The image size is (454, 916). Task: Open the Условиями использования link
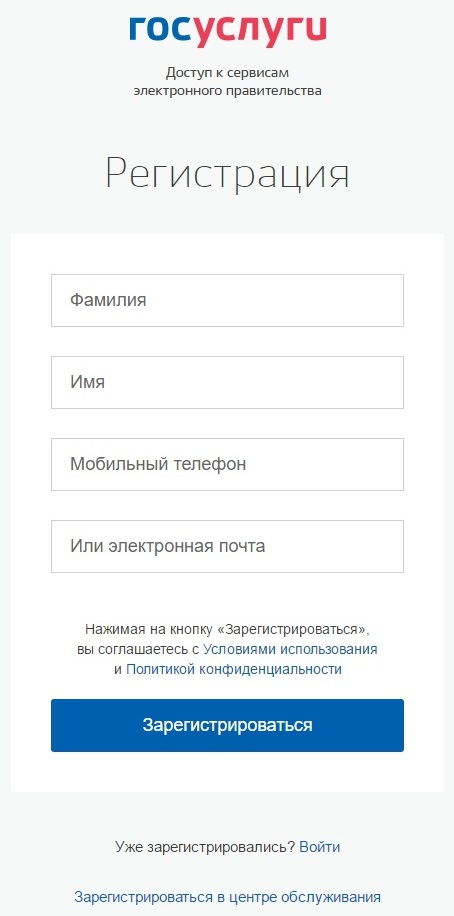pyautogui.click(x=290, y=650)
